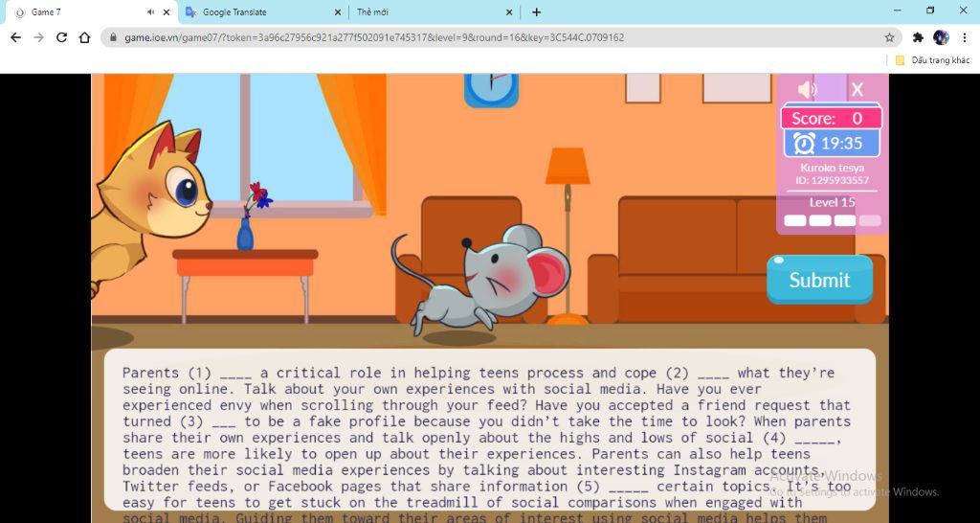Submit the answers
This screenshot has width=980, height=523.
point(819,280)
